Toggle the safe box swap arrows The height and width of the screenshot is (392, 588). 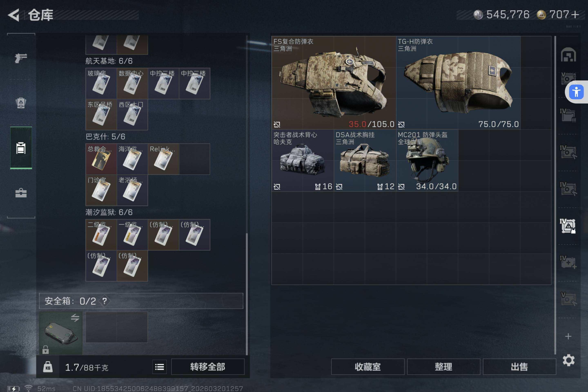tap(75, 318)
